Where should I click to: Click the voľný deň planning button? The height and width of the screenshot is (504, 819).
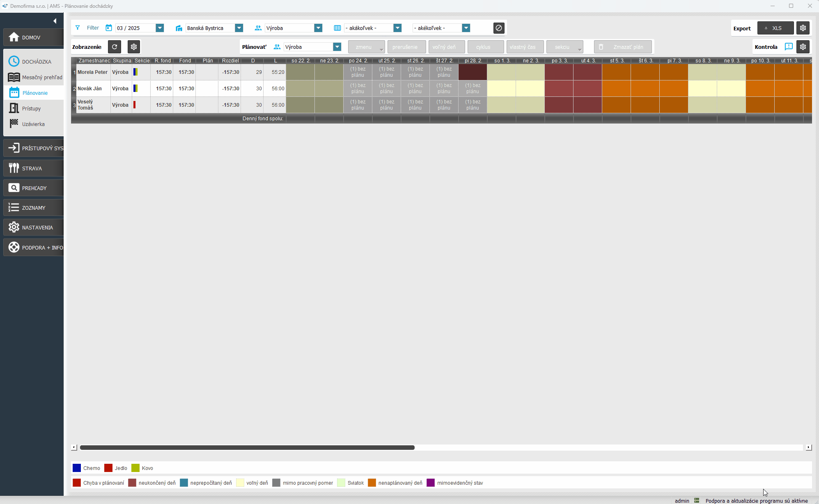point(446,47)
